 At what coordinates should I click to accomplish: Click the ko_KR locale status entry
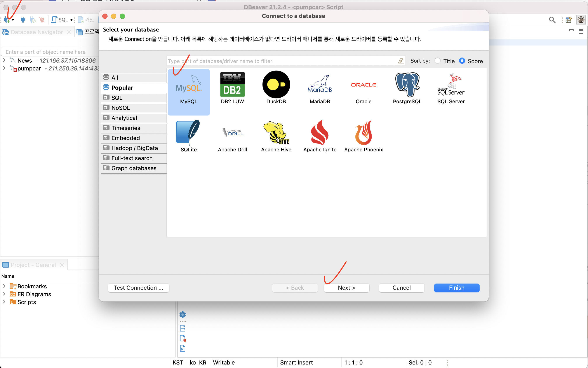coord(198,363)
